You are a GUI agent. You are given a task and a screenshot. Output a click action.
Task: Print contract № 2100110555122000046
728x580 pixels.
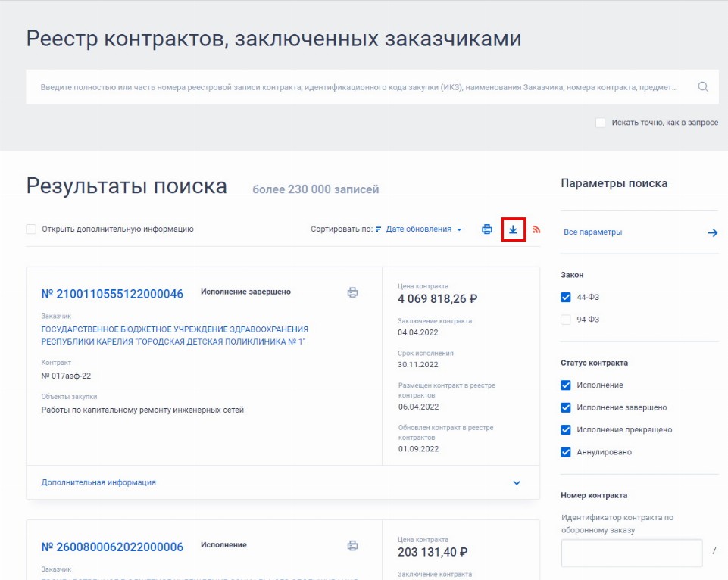coord(352,293)
